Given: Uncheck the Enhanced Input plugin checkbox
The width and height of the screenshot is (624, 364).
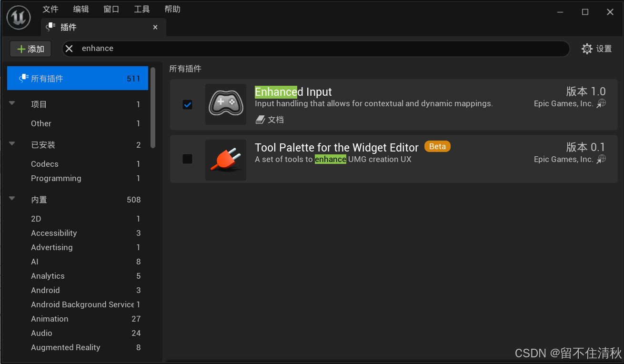Looking at the screenshot, I should click(188, 104).
